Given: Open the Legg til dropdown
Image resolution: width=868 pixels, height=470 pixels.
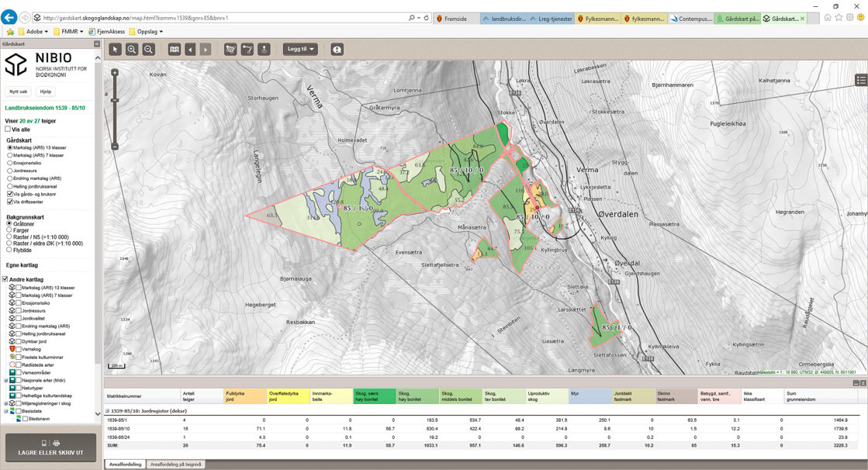Looking at the screenshot, I should click(301, 49).
